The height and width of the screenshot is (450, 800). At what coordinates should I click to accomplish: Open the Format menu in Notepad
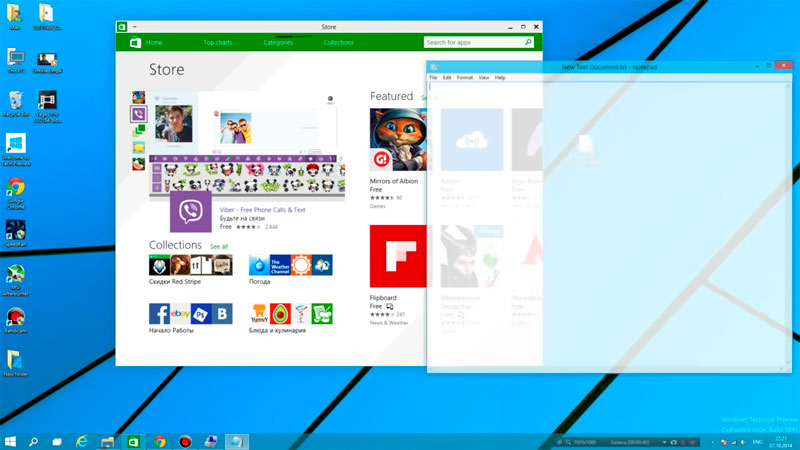coord(465,78)
